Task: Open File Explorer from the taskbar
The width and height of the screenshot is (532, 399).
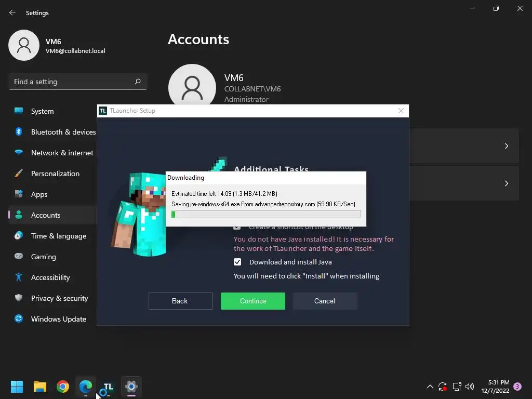Action: coord(39,387)
